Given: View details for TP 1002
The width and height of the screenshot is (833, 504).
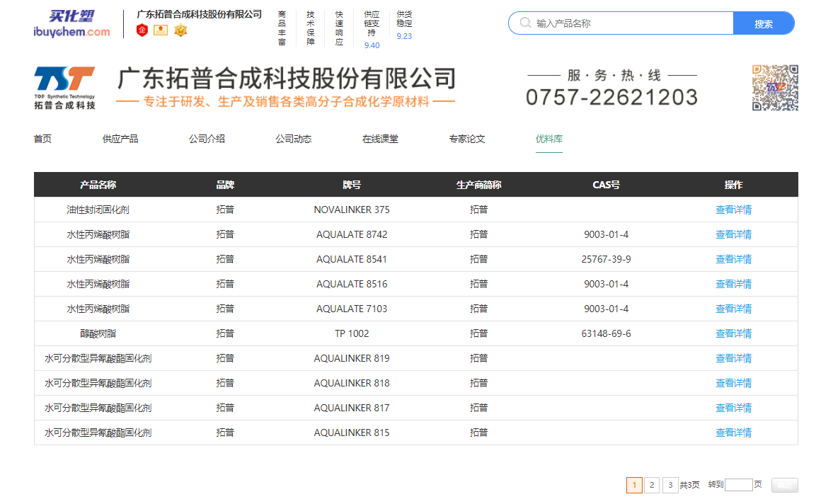Looking at the screenshot, I should coord(733,333).
